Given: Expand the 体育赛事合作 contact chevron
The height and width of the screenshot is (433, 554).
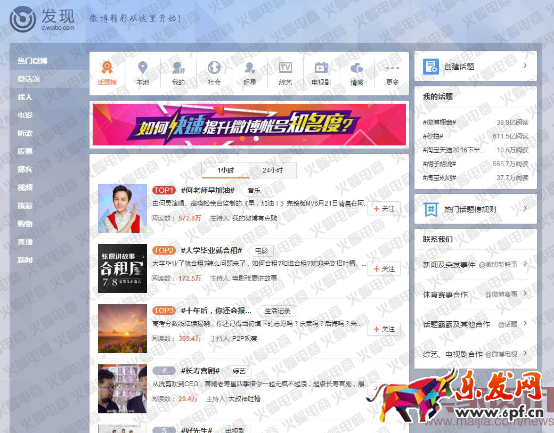Looking at the screenshot, I should pyautogui.click(x=525, y=293).
